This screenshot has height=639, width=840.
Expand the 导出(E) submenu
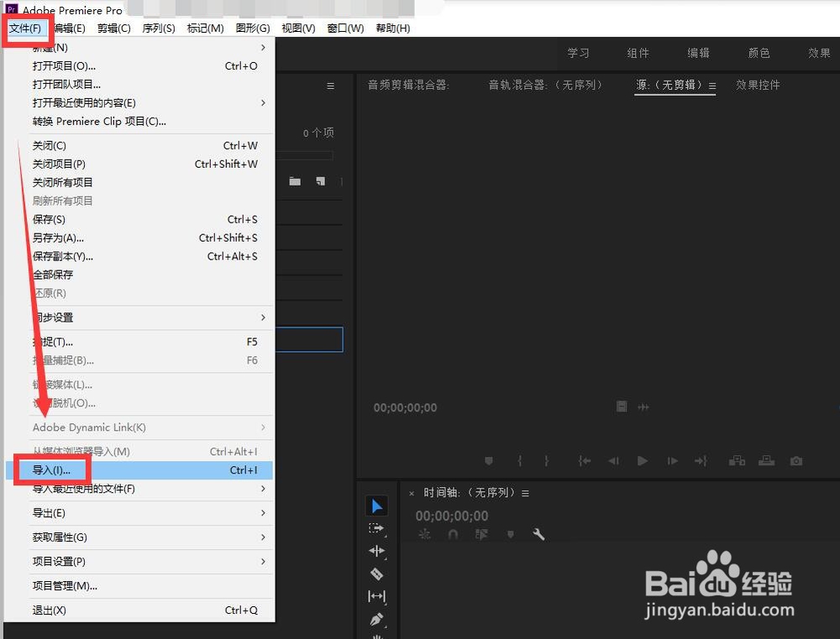[139, 512]
